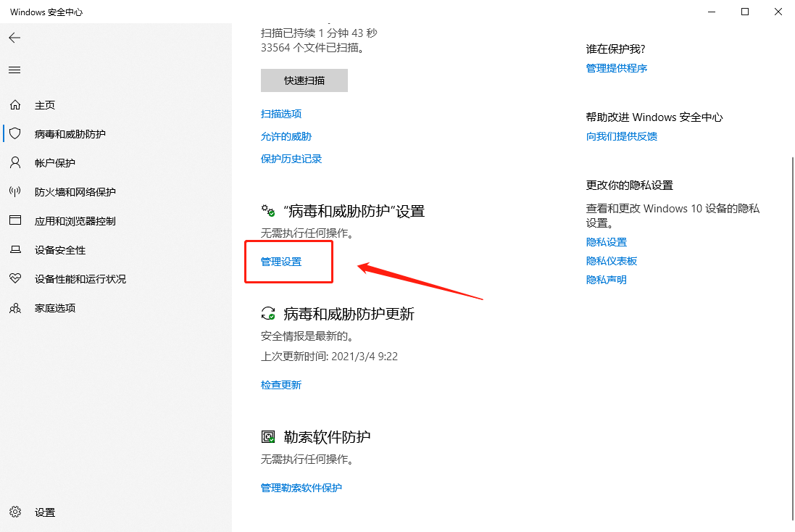Click the 管理设置 link
The height and width of the screenshot is (532, 795).
click(281, 262)
